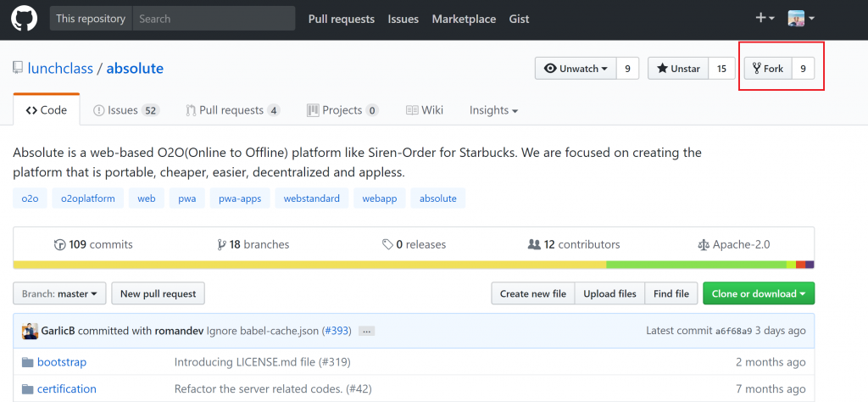Select the Code tab
The width and height of the screenshot is (868, 402).
(47, 110)
